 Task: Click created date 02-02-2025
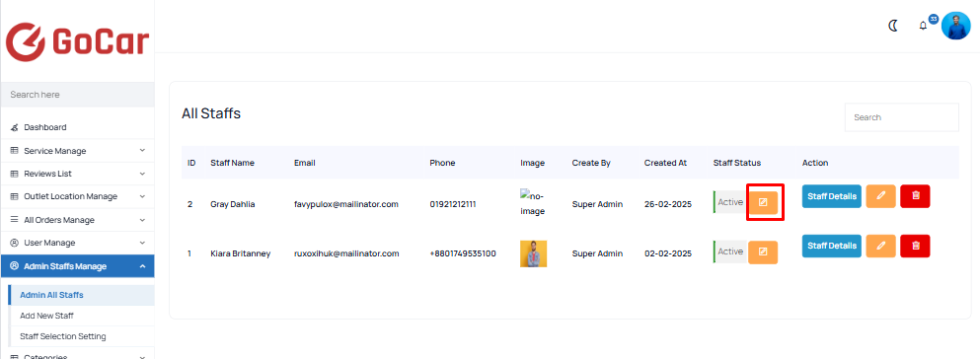(668, 253)
